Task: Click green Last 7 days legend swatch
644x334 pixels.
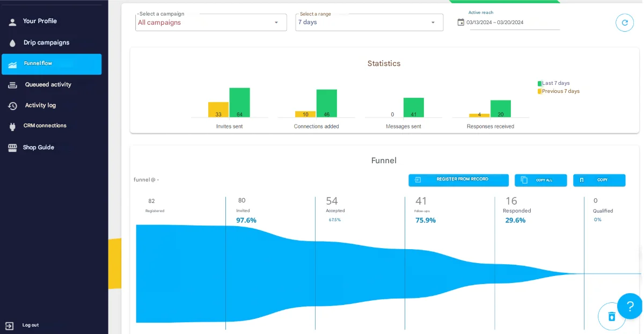Action: click(540, 84)
